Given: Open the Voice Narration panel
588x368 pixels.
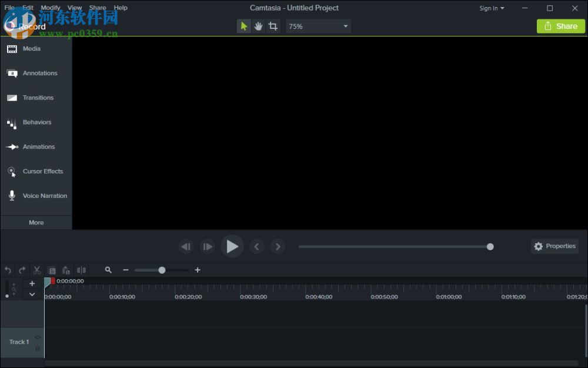Looking at the screenshot, I should coord(36,196).
